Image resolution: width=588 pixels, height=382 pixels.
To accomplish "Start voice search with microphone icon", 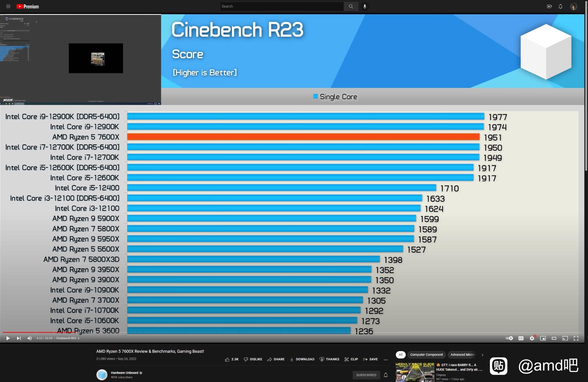I will (365, 6).
